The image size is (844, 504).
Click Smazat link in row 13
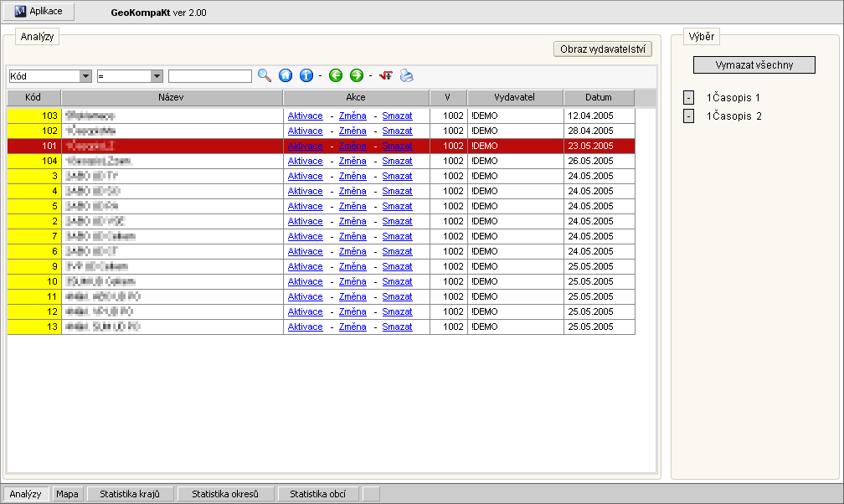pos(397,327)
